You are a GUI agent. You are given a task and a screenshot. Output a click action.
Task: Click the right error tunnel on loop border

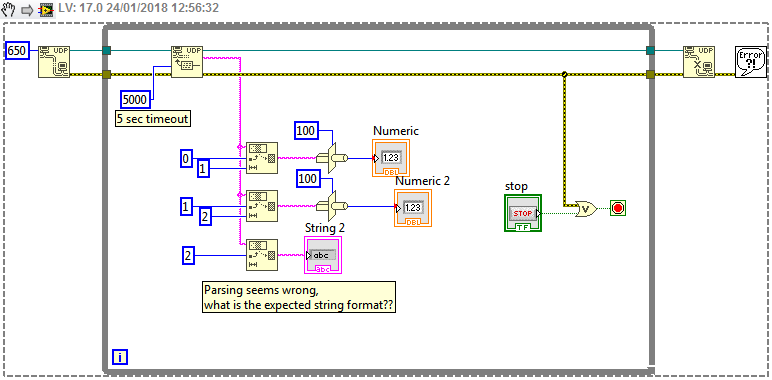click(650, 74)
